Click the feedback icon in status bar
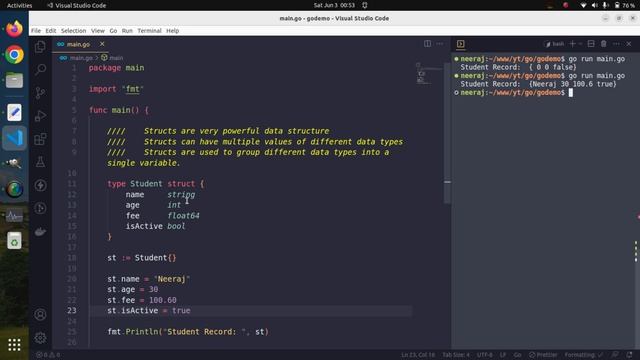Screen dimensions: 640x360 615,355
